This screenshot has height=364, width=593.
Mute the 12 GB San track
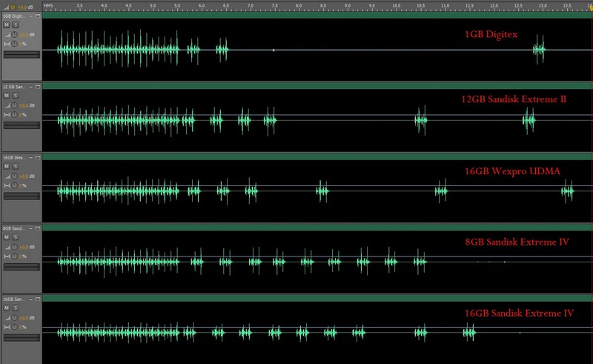coord(7,96)
